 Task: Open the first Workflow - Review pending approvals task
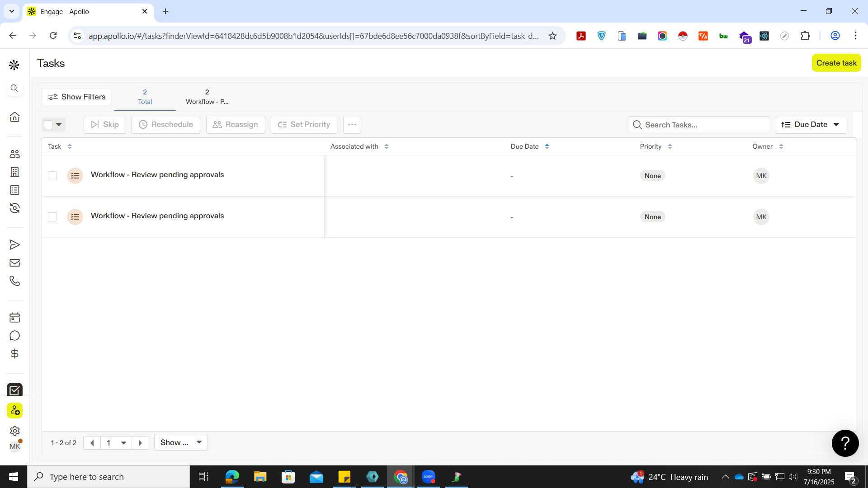(x=157, y=175)
